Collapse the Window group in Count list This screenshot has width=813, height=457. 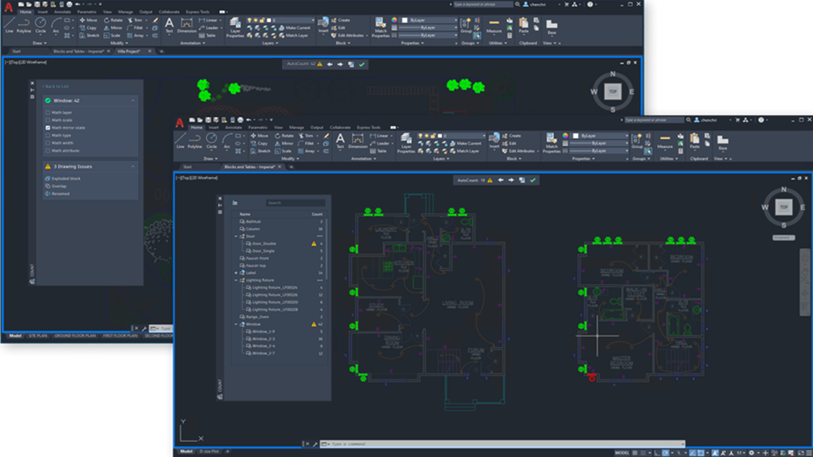coord(236,324)
